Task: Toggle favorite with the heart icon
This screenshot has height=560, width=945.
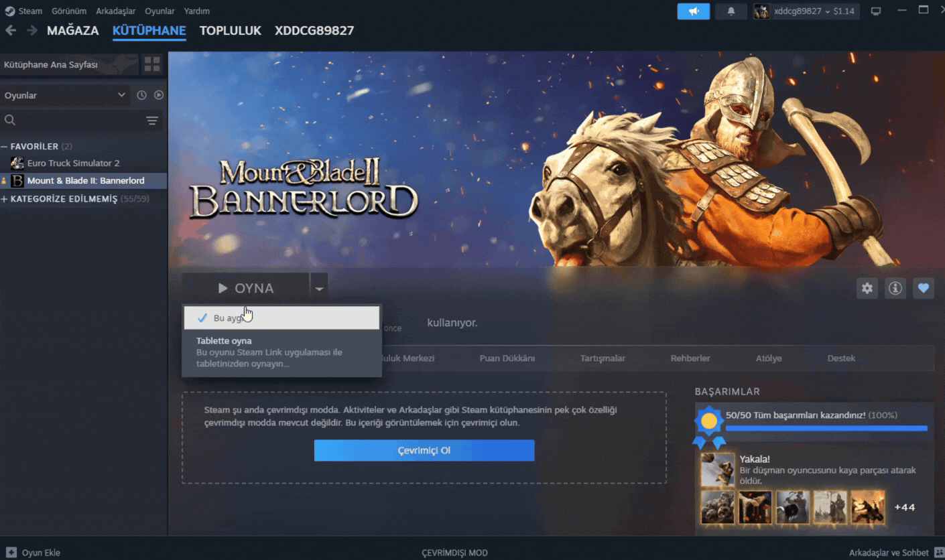Action: 924,288
